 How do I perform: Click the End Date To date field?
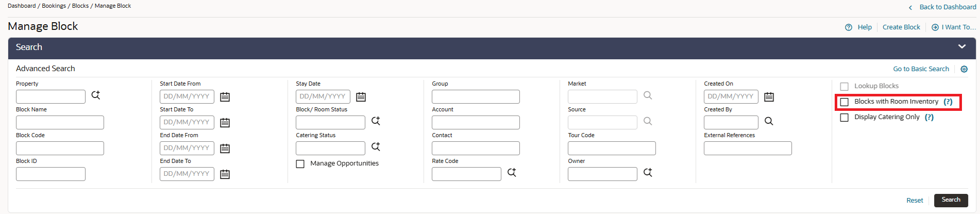[x=187, y=174]
